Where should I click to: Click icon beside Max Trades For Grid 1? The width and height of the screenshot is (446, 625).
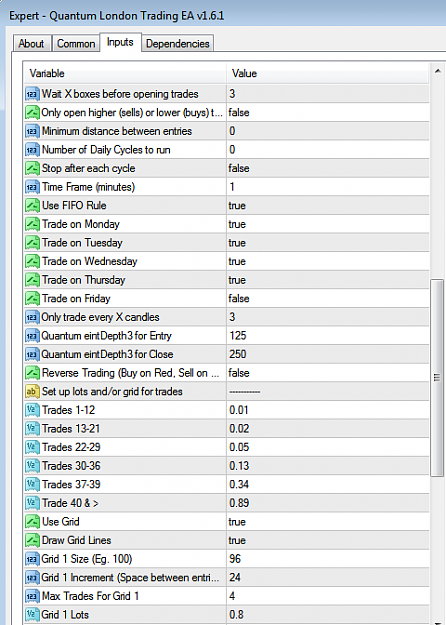[x=32, y=596]
